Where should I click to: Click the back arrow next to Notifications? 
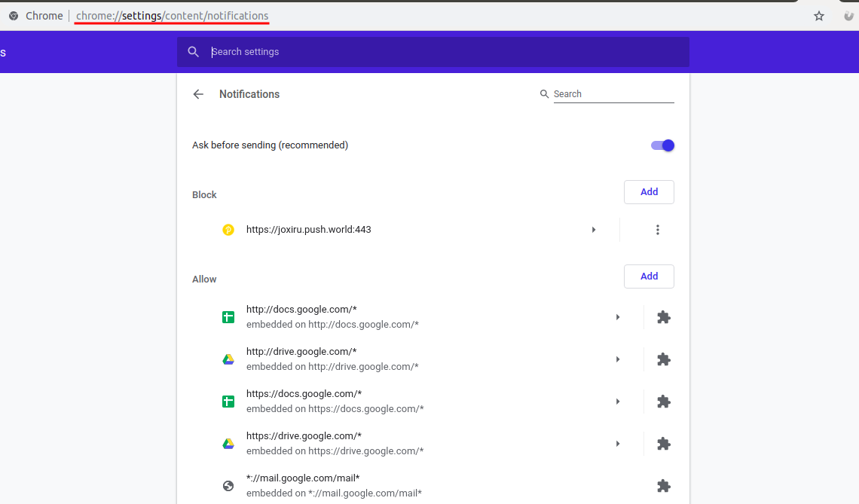pos(198,94)
